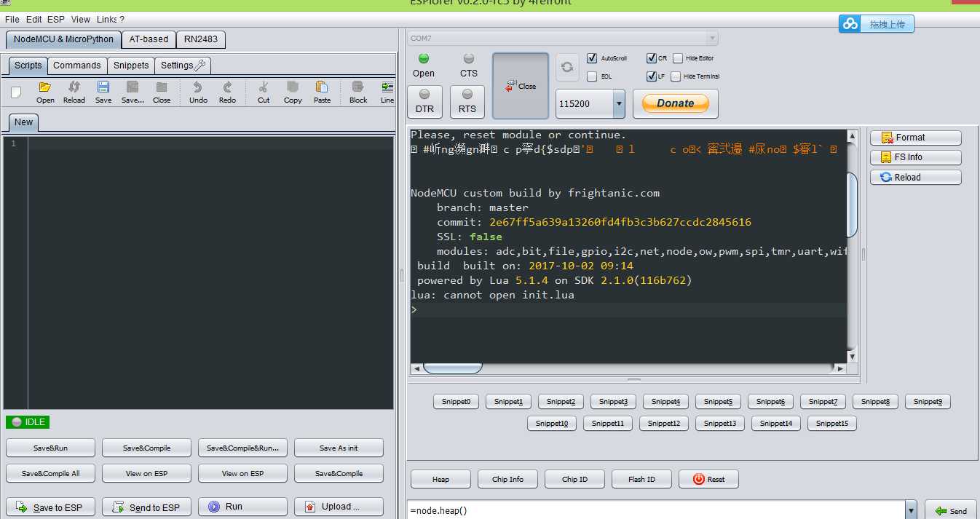
Task: Open the Settings tab
Action: coord(183,66)
